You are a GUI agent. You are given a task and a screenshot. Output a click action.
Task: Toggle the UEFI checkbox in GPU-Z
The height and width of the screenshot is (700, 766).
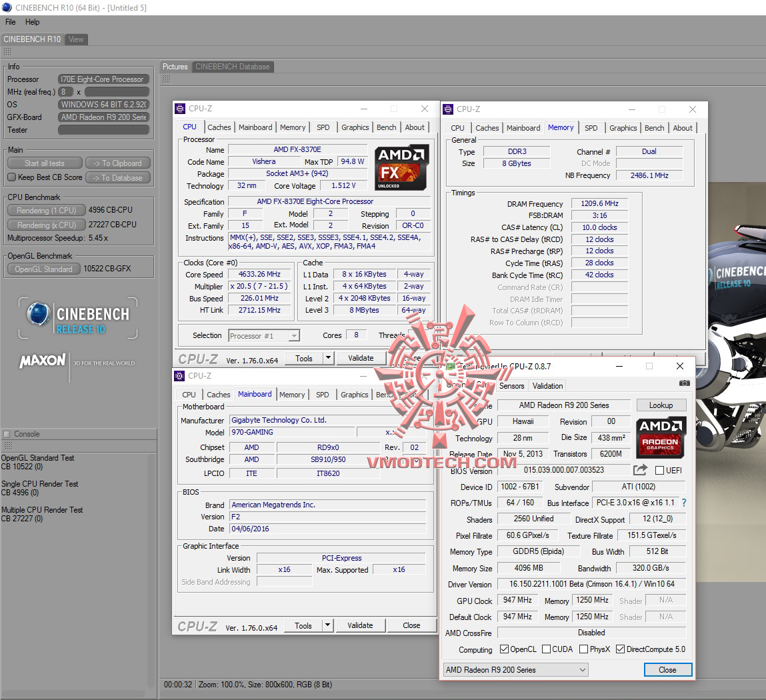[659, 471]
